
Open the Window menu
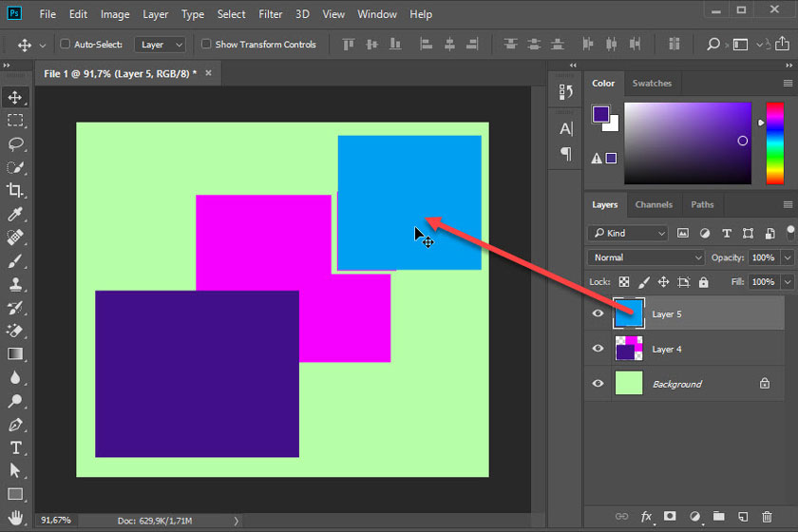[376, 14]
